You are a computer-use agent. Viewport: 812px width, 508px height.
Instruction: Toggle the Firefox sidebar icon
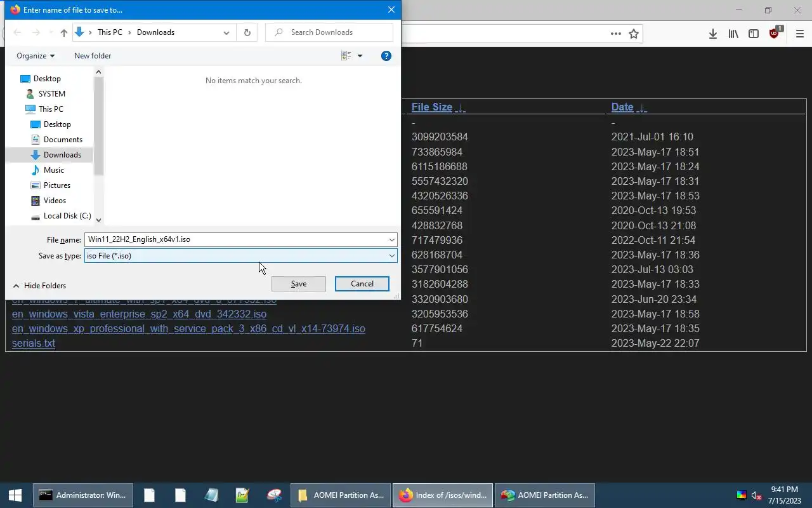[x=754, y=34]
